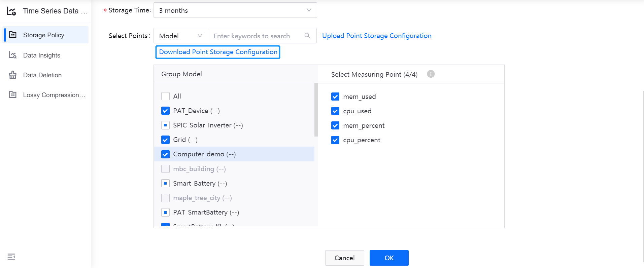Click the Time Series Data logo icon

[x=11, y=11]
